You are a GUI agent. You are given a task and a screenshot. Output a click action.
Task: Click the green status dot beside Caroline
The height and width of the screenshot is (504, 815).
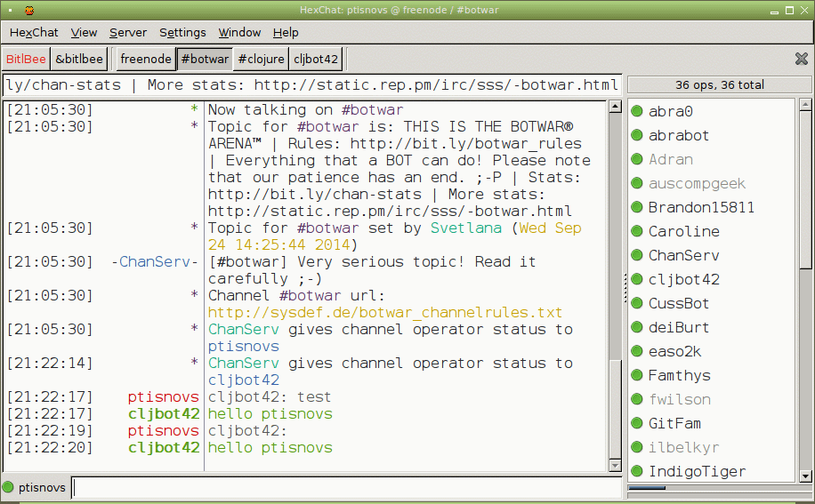(x=637, y=231)
